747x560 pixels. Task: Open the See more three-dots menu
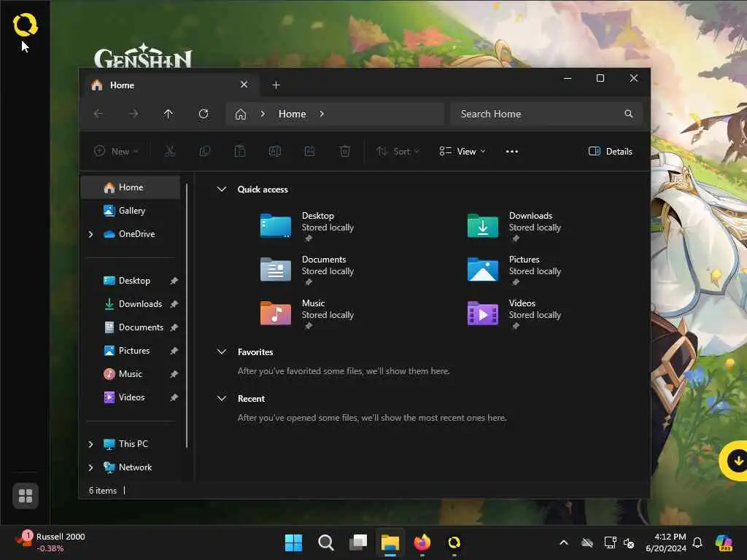(511, 152)
